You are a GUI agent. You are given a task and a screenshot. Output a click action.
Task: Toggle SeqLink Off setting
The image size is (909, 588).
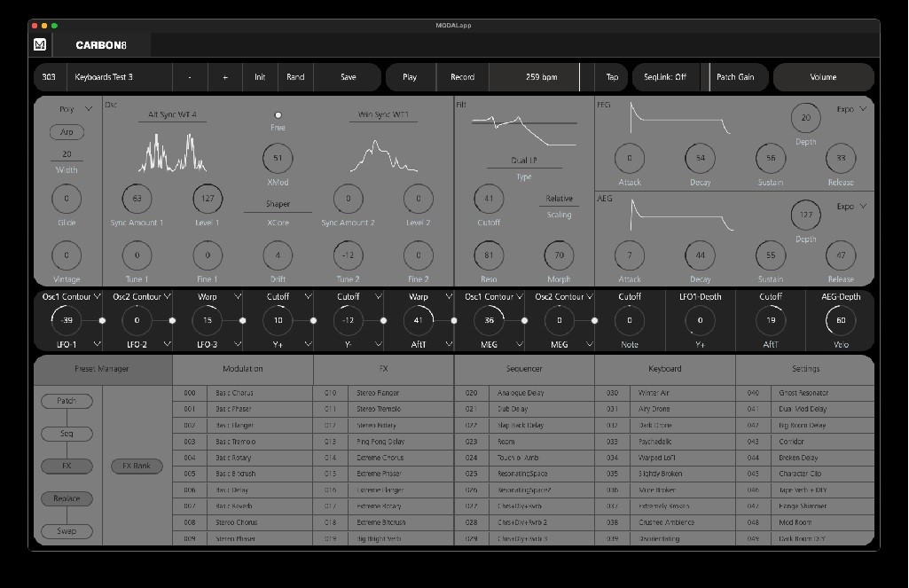tap(665, 77)
